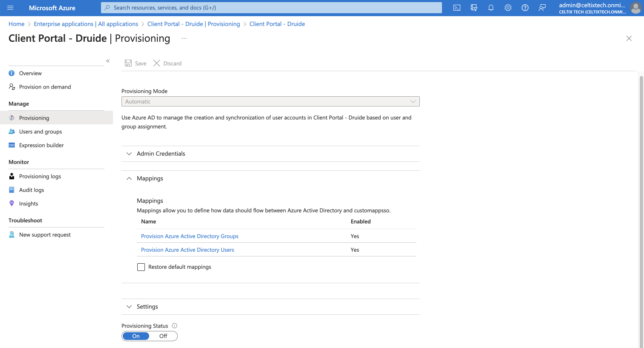Image resolution: width=644 pixels, height=348 pixels.
Task: Close the Provisioning blade
Action: (629, 38)
